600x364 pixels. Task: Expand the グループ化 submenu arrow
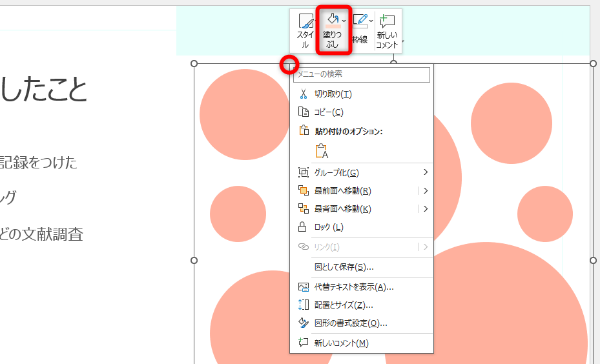426,172
